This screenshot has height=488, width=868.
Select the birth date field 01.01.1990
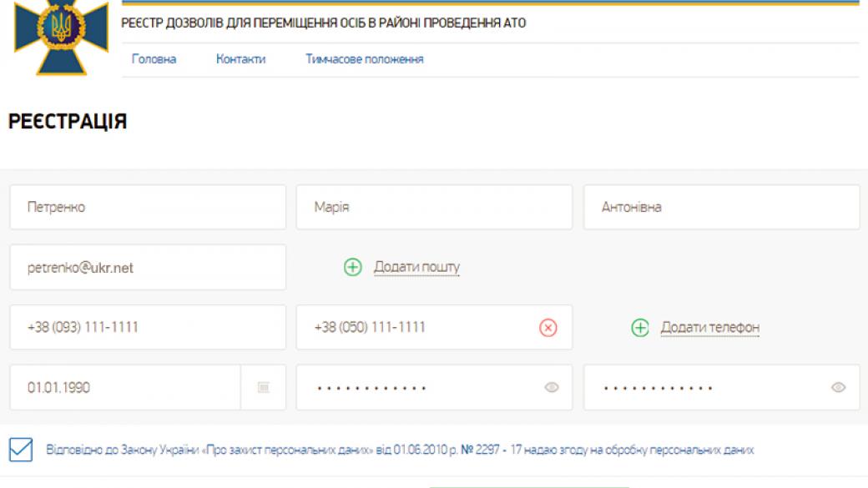point(125,388)
